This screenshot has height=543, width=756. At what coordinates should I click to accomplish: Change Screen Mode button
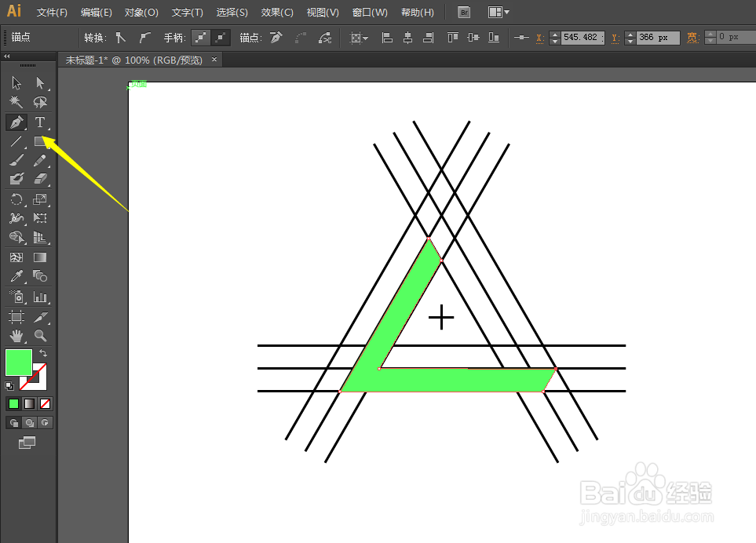pos(27,443)
